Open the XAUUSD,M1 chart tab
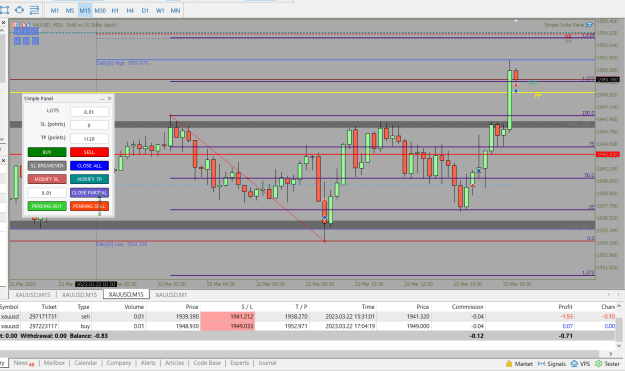625x371 pixels. (x=171, y=294)
